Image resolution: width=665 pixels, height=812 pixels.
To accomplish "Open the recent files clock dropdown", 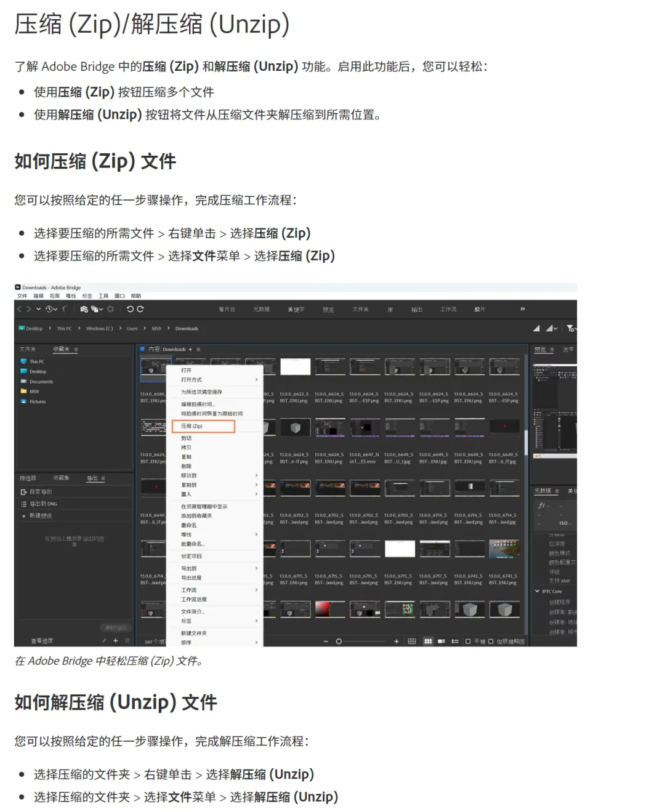I will pos(52,309).
